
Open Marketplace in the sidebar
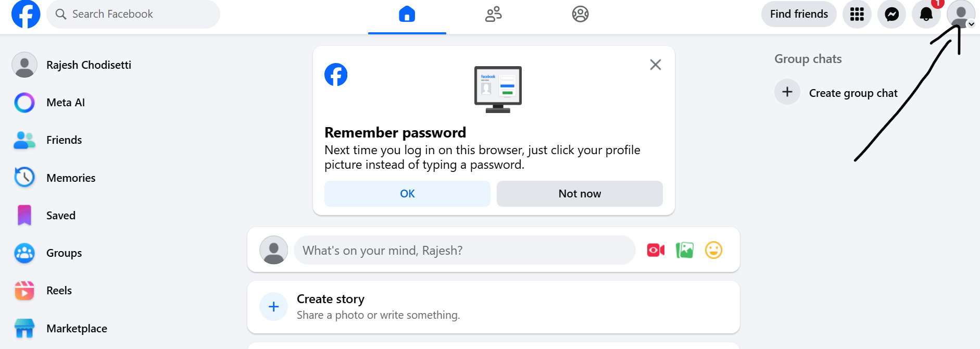pyautogui.click(x=77, y=328)
